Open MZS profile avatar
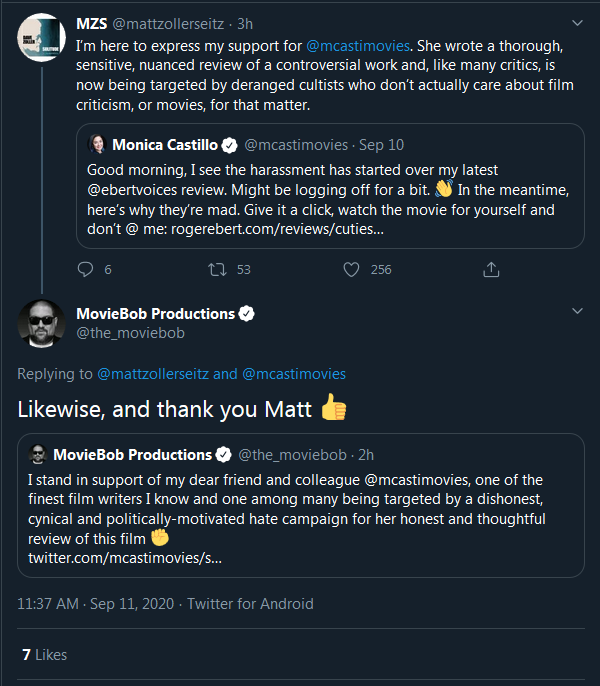This screenshot has width=600, height=686. [42, 38]
